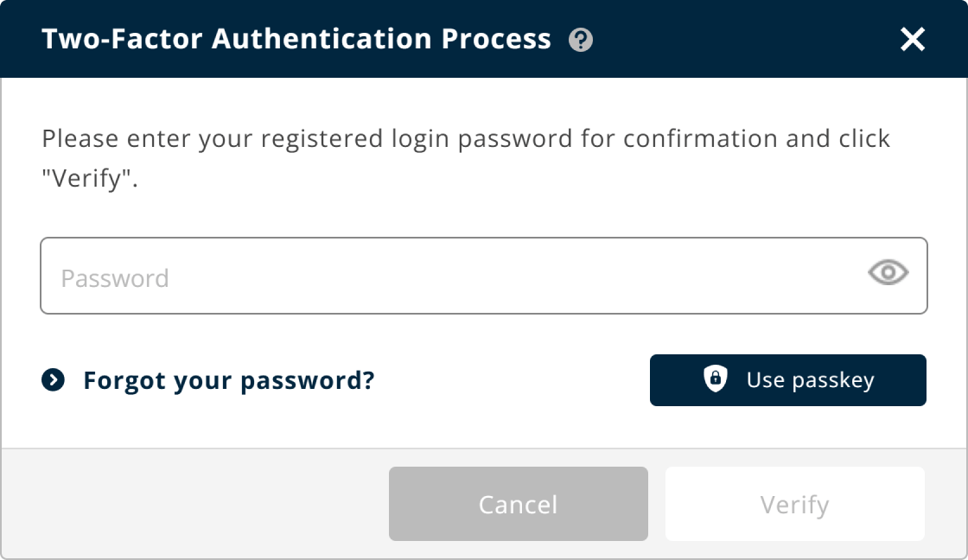The image size is (968, 560).
Task: Close the Two-Factor Authentication dialog with X
Action: tap(913, 39)
